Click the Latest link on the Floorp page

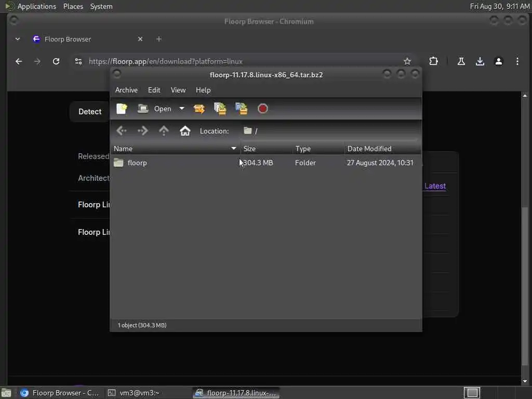[435, 186]
